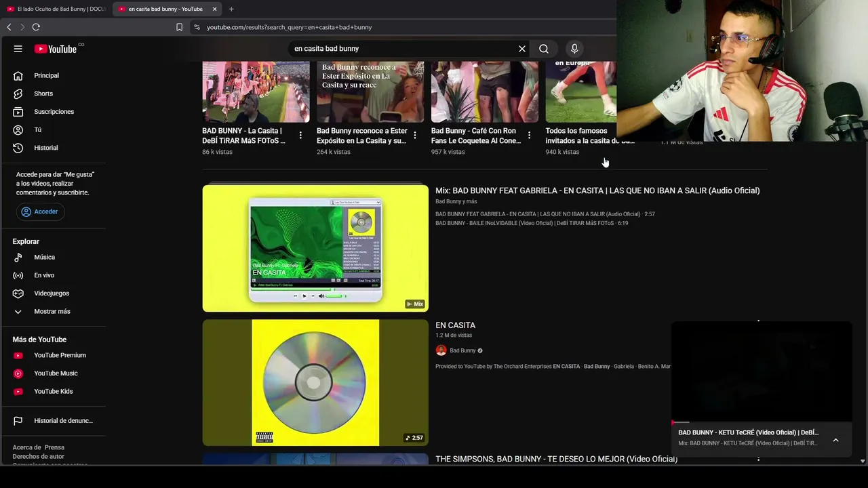Focus the browser address bar URL
868x488 pixels.
click(290, 27)
